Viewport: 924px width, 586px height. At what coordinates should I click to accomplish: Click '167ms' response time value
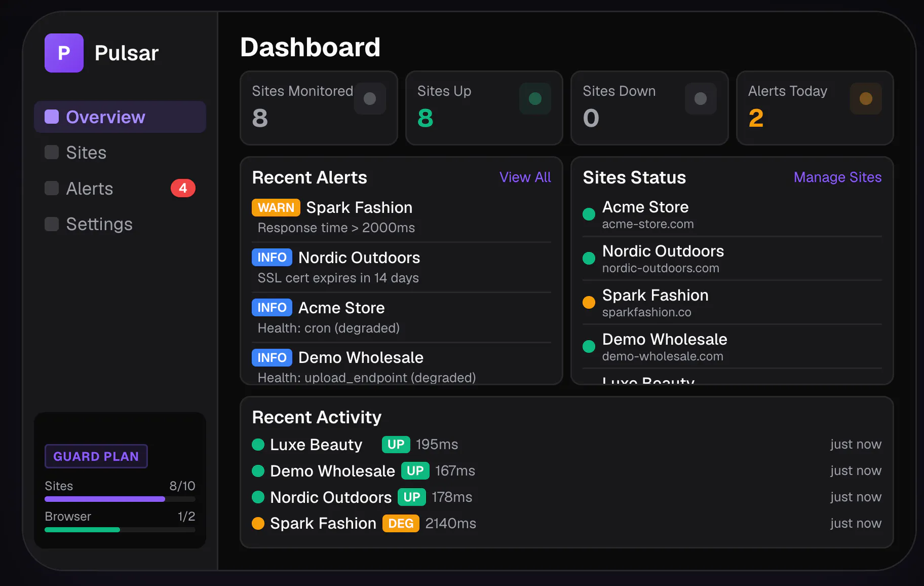(455, 471)
